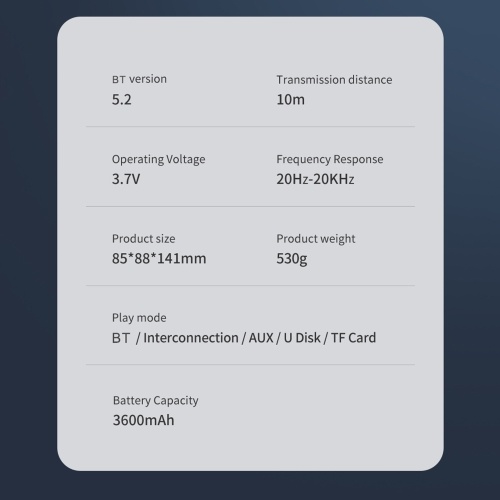Select the 10m distance value
The height and width of the screenshot is (500, 500).
point(291,99)
